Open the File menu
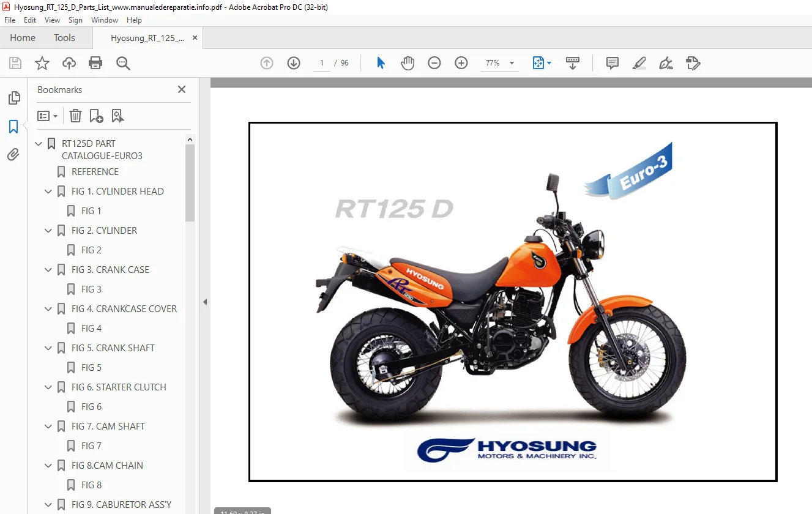 pos(10,20)
